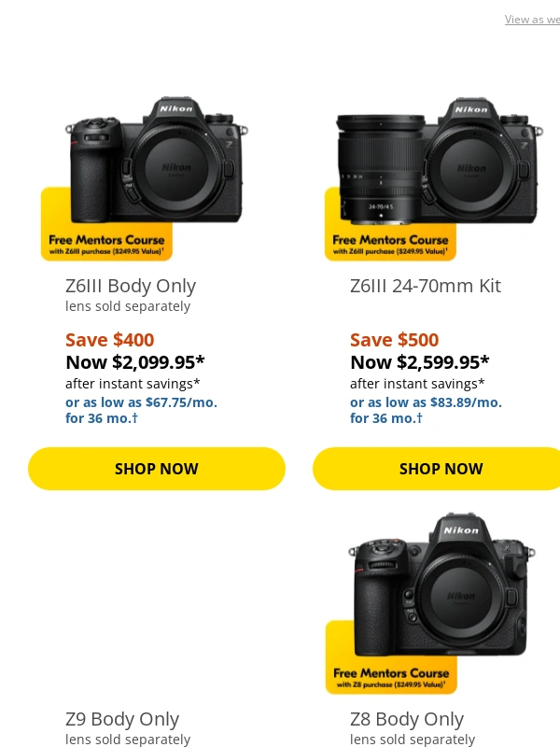Open the $83.89/mo. financing link
The height and width of the screenshot is (747, 560).
point(426,410)
